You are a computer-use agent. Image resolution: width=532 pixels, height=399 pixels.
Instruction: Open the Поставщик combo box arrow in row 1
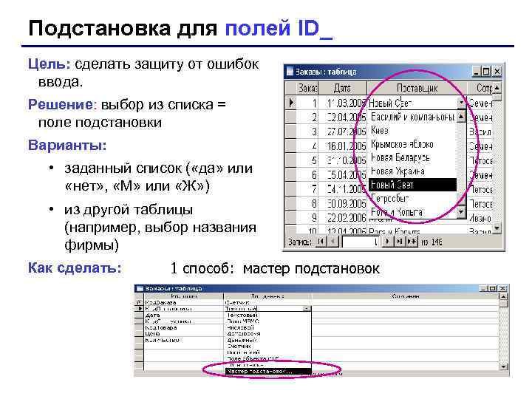click(x=461, y=103)
